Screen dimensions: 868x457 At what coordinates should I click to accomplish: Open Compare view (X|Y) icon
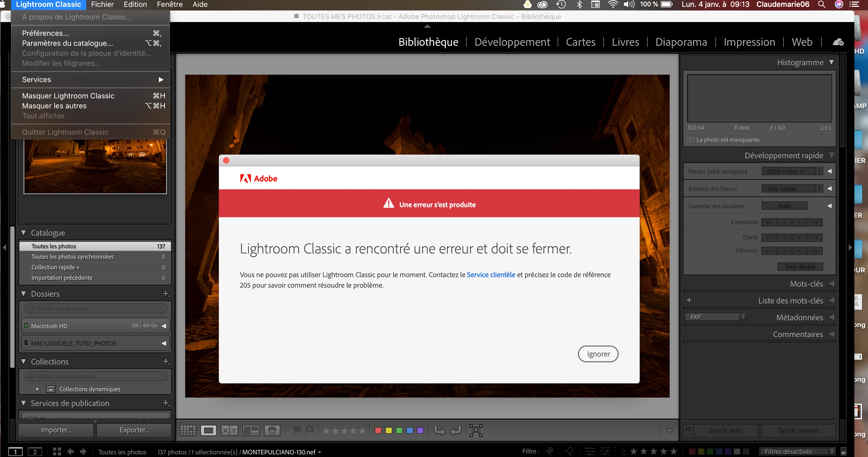click(229, 430)
